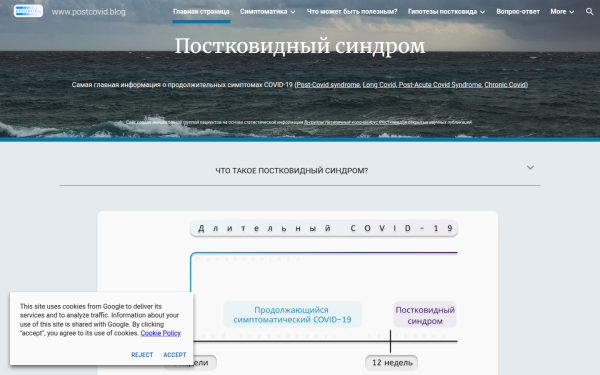This screenshot has height=375, width=600.
Task: Open the site search magnifier icon
Action: 590,11
